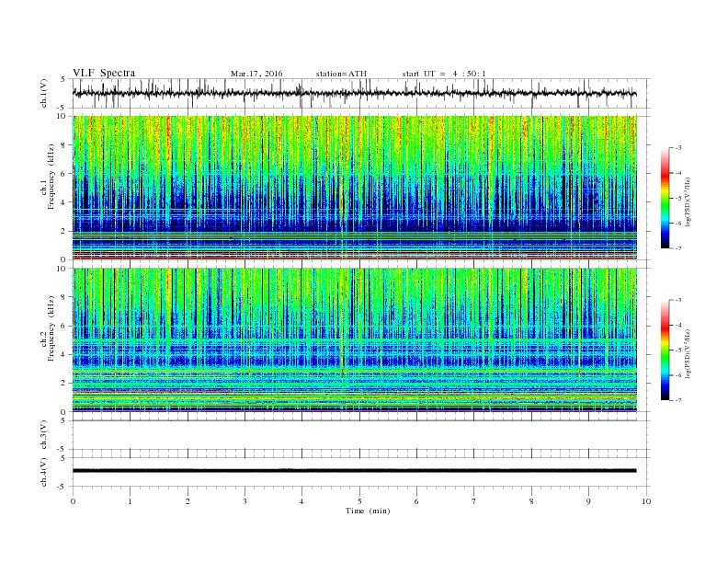
Task: Click the ch.2 spectrogram color scale bar
Action: point(665,350)
